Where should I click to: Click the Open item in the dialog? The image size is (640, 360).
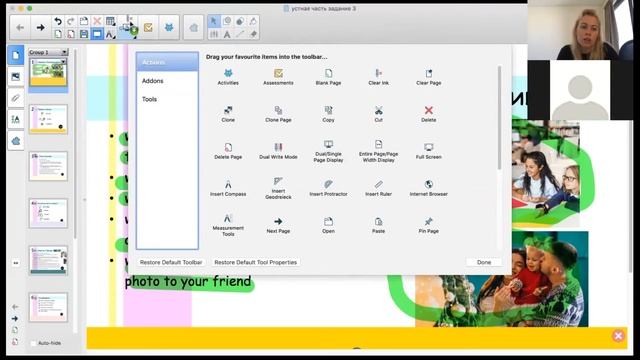[x=328, y=225]
